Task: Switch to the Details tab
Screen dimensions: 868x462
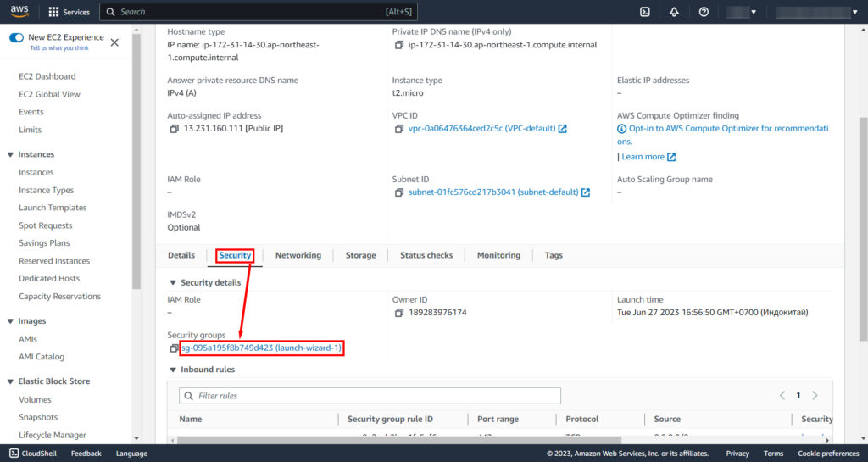Action: pos(181,255)
